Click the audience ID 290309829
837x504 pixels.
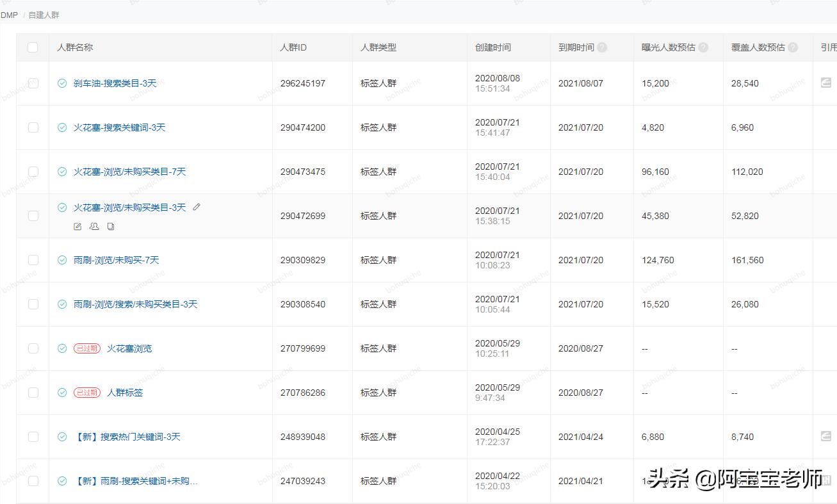point(303,260)
